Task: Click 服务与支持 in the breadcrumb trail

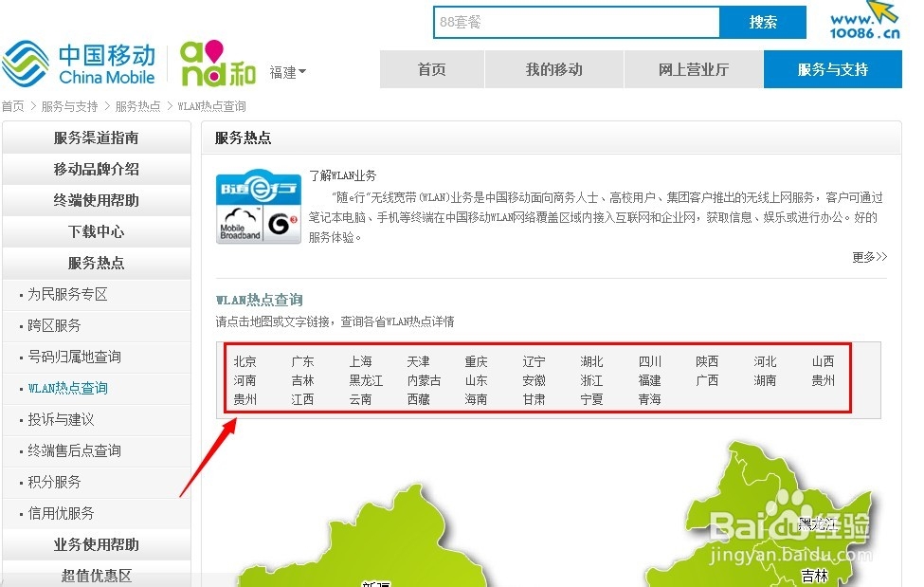Action: (x=69, y=106)
